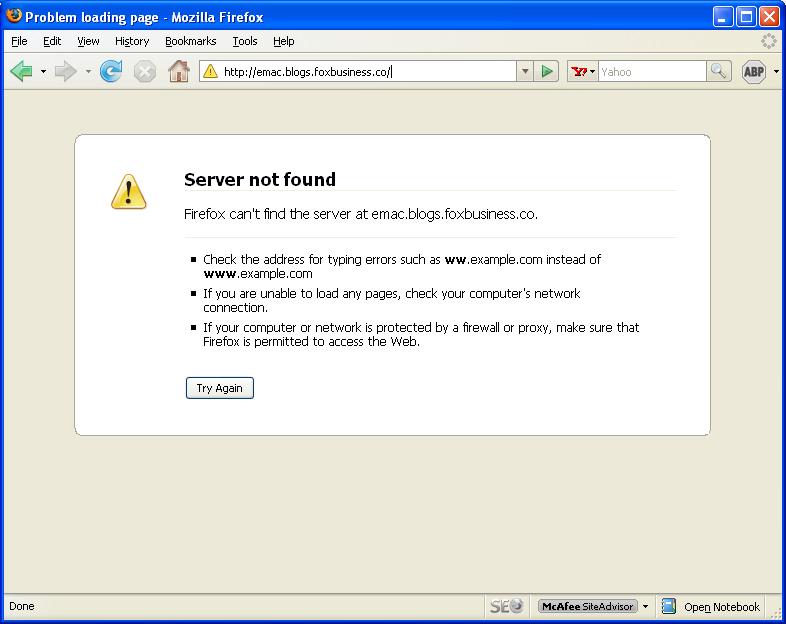Click the Forward arrow button
This screenshot has height=624, width=786.
[66, 72]
